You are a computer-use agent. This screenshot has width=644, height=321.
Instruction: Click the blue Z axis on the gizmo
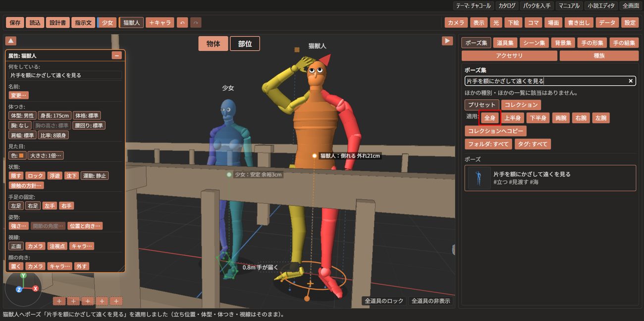pyautogui.click(x=19, y=289)
